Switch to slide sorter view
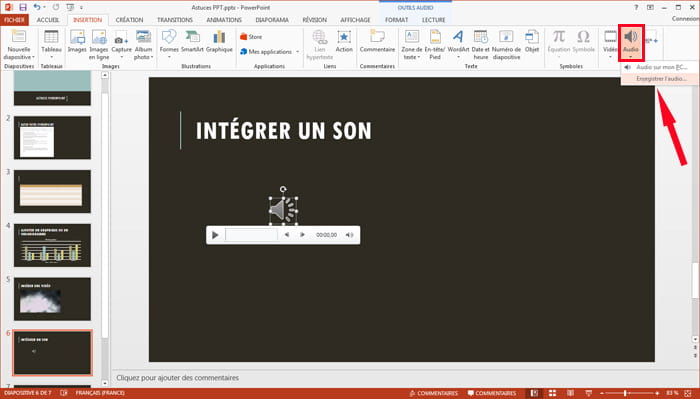The image size is (700, 399). [x=552, y=393]
